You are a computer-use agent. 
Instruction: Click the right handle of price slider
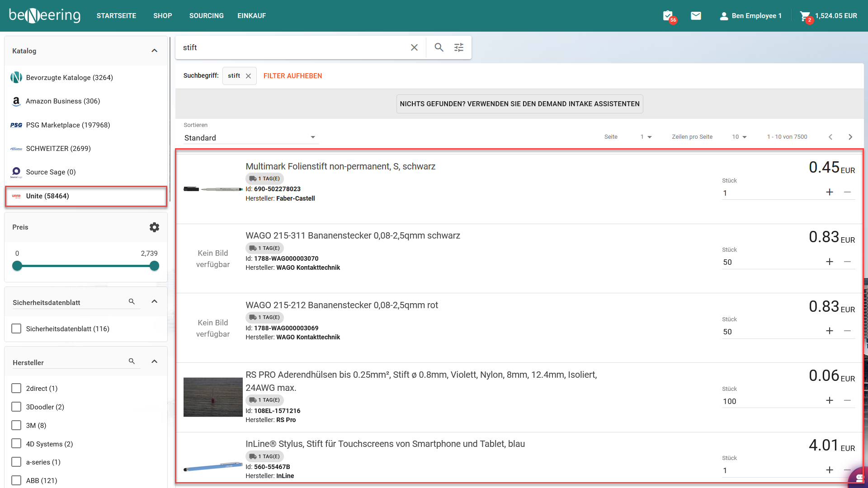point(154,266)
